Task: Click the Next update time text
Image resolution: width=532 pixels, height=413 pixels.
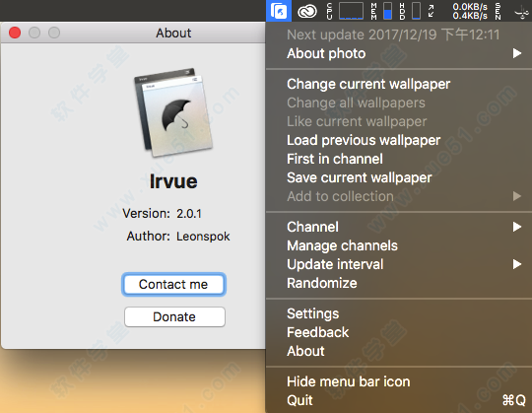Action: click(393, 34)
